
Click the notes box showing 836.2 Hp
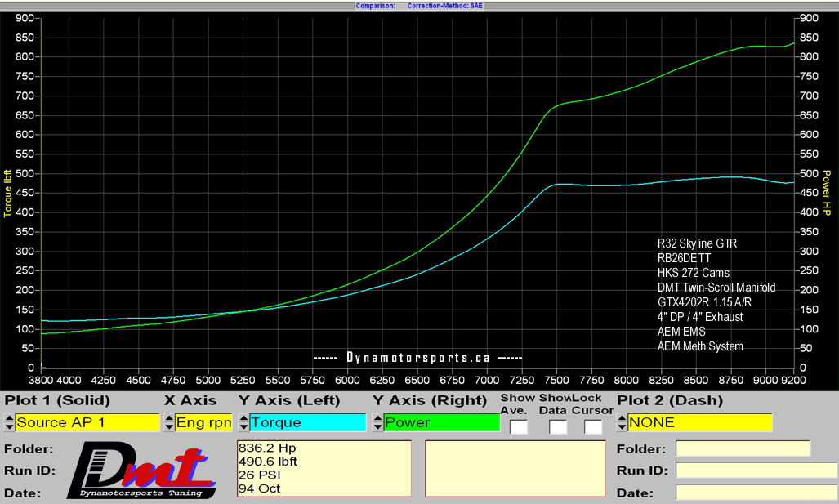coord(324,468)
